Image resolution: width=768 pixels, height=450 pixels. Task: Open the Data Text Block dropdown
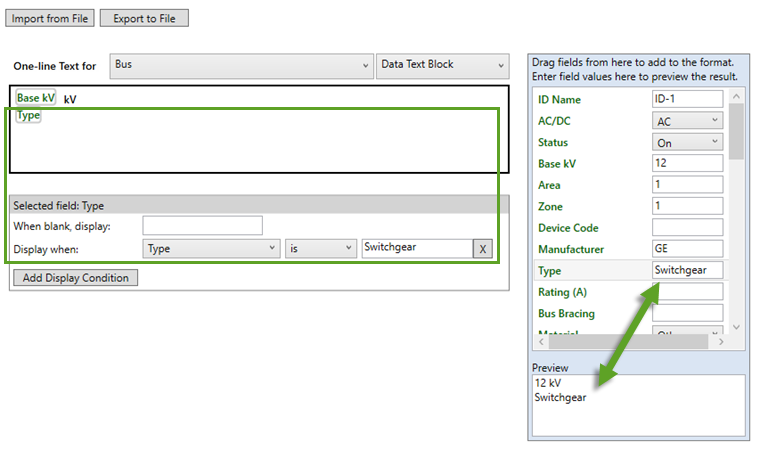(x=444, y=65)
